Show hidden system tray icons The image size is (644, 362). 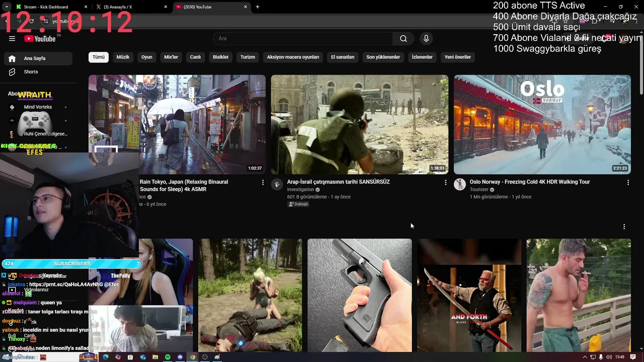coord(585,357)
